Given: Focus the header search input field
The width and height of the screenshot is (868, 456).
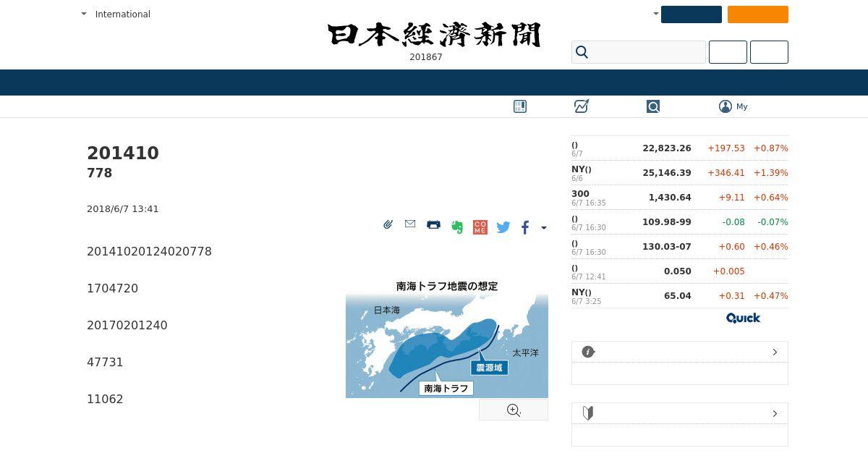Looking at the screenshot, I should pyautogui.click(x=639, y=52).
